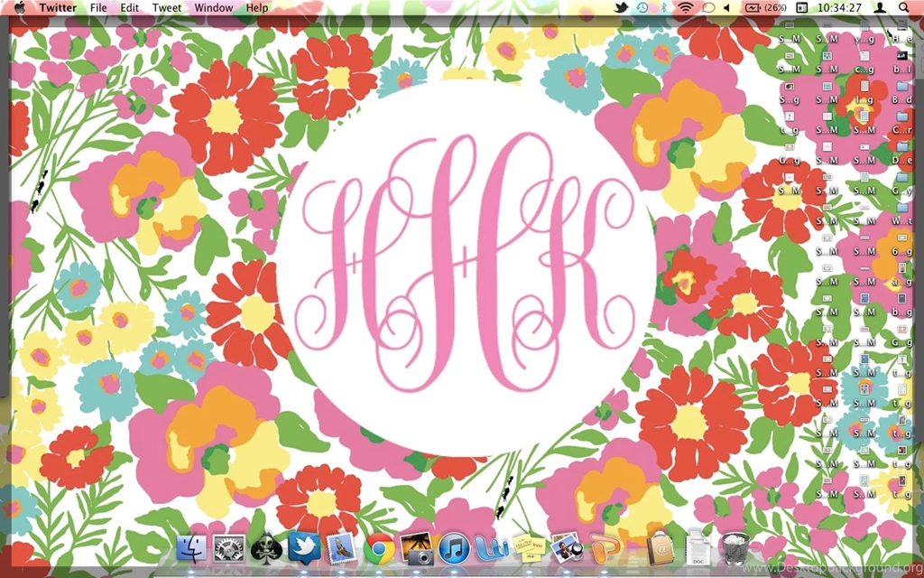Open the clock menu in the menu bar
The image size is (924, 578).
click(839, 8)
